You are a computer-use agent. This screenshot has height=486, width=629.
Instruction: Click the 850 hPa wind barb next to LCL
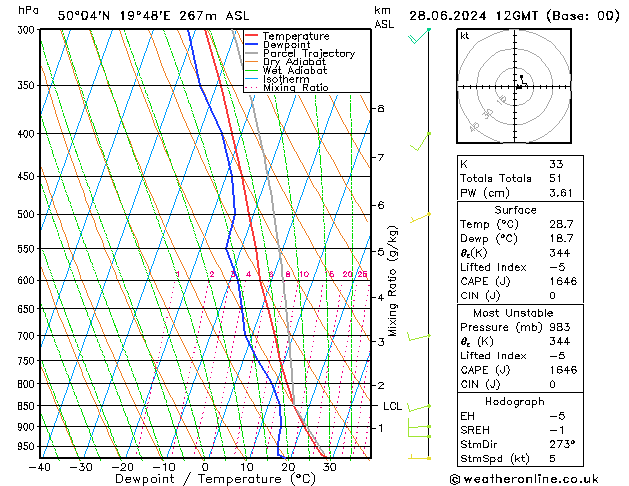tap(419, 408)
